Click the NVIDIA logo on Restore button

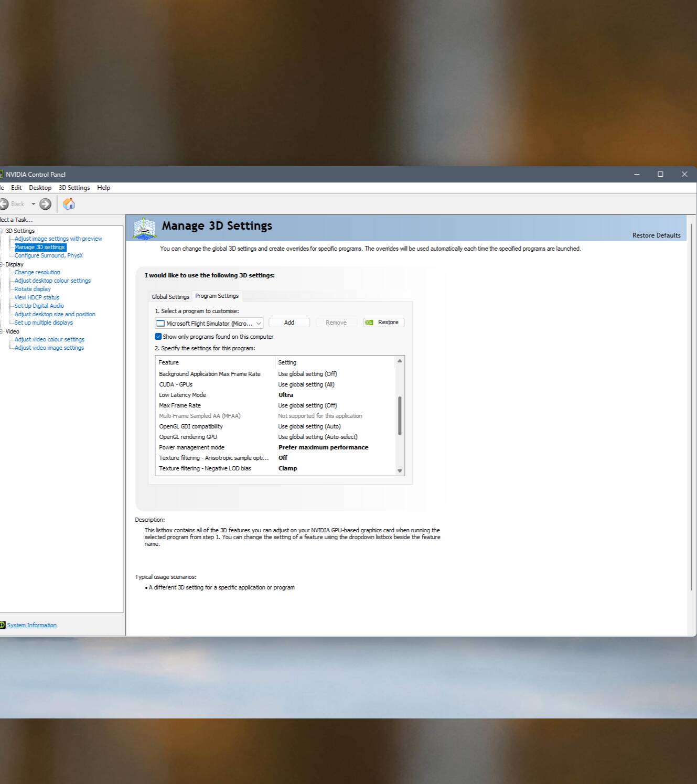point(369,323)
